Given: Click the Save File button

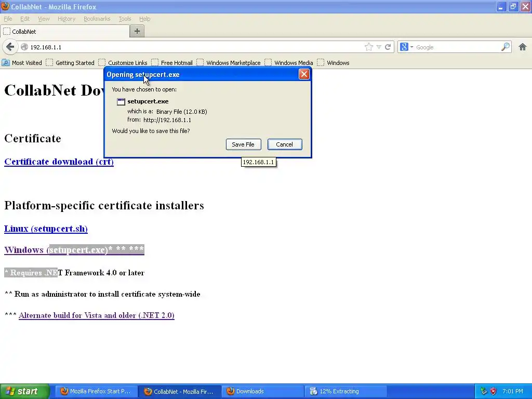Looking at the screenshot, I should pyautogui.click(x=243, y=144).
